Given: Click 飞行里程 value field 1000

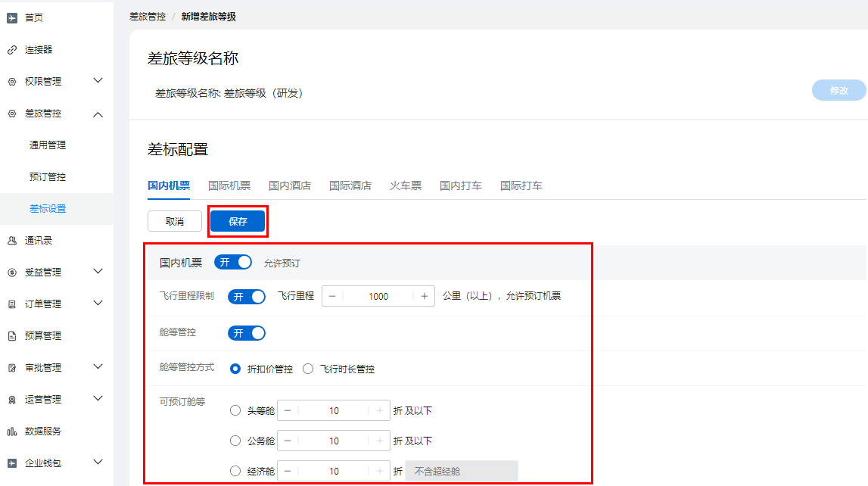Looking at the screenshot, I should pyautogui.click(x=378, y=296).
